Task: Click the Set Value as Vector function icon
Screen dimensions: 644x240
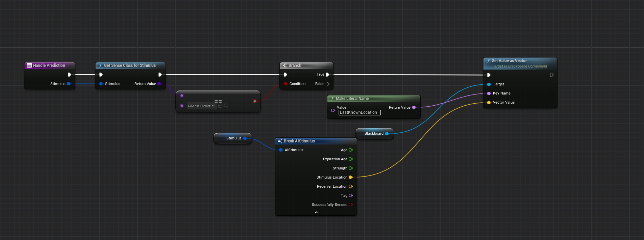Action: click(x=488, y=61)
